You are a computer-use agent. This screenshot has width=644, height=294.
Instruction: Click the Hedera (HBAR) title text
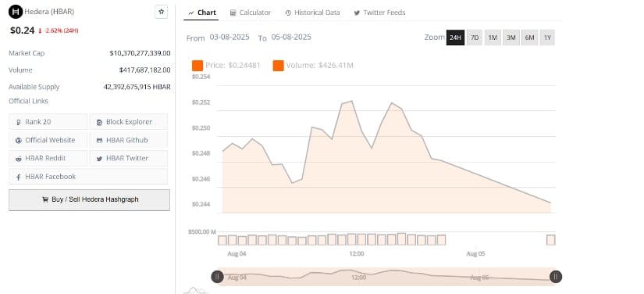coord(49,12)
